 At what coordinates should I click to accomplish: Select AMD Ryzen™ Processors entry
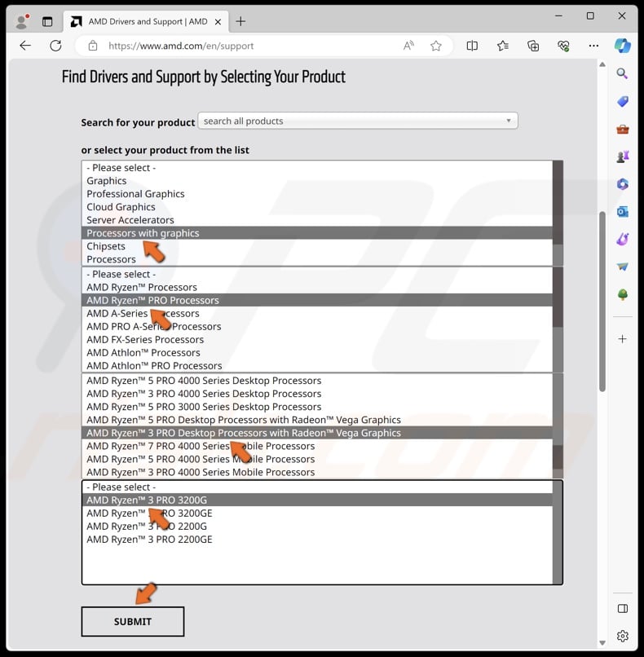317,287
